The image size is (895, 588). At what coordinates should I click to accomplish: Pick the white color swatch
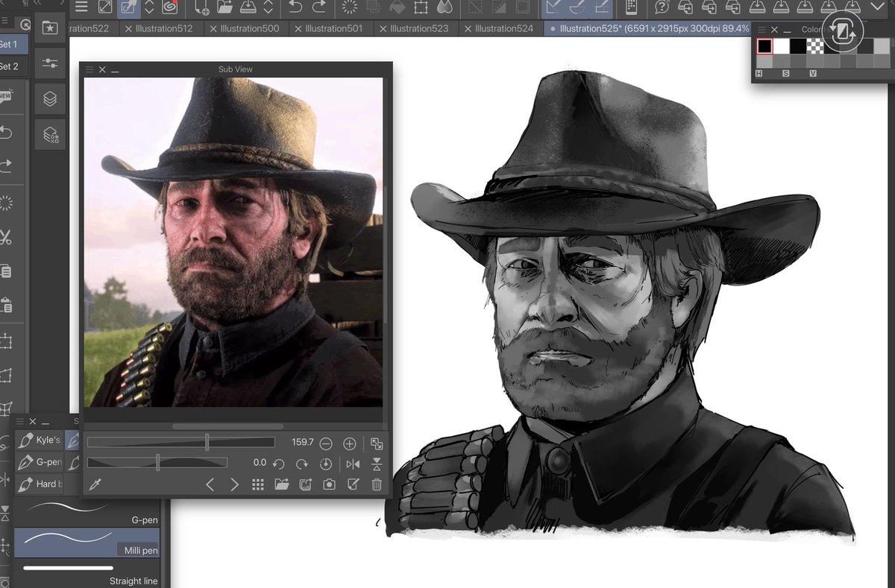[x=781, y=46]
